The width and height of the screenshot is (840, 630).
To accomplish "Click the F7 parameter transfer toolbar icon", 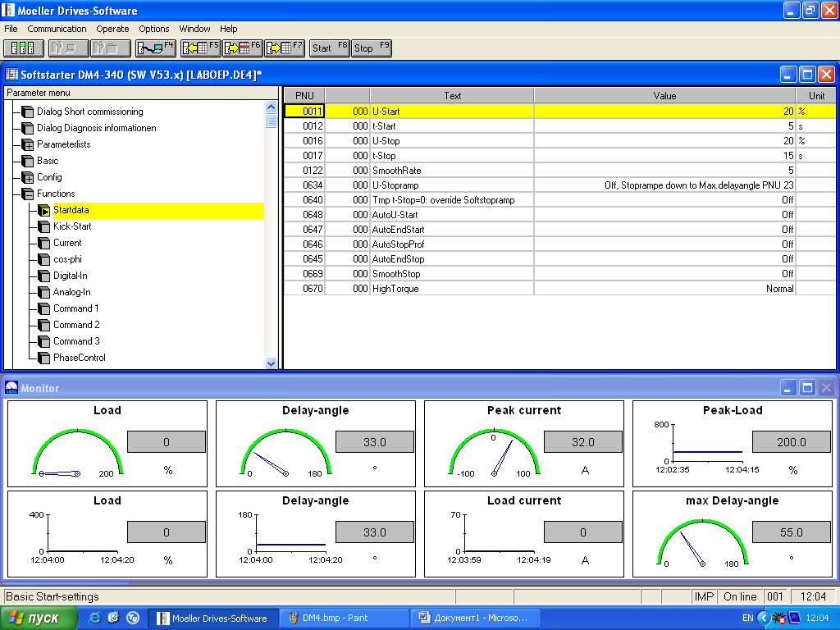I will pyautogui.click(x=285, y=48).
